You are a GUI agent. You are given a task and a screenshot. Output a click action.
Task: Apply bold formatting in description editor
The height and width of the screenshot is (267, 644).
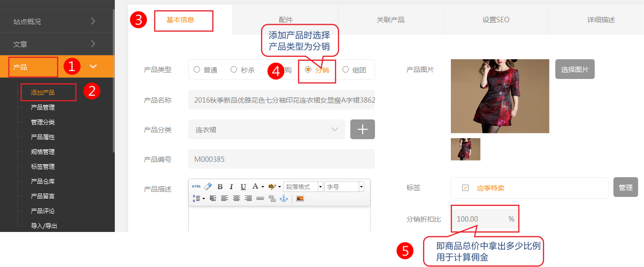(x=220, y=187)
